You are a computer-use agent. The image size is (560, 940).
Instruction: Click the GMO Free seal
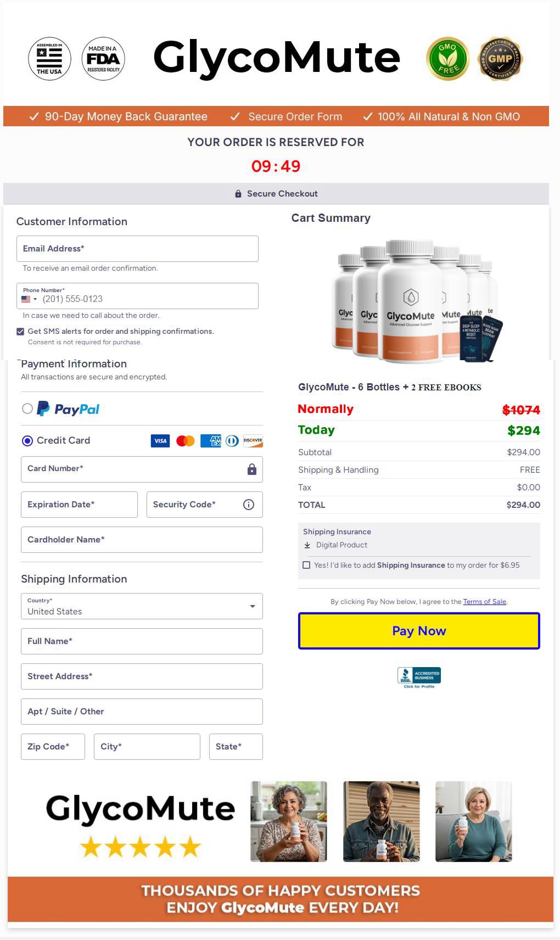coord(448,58)
